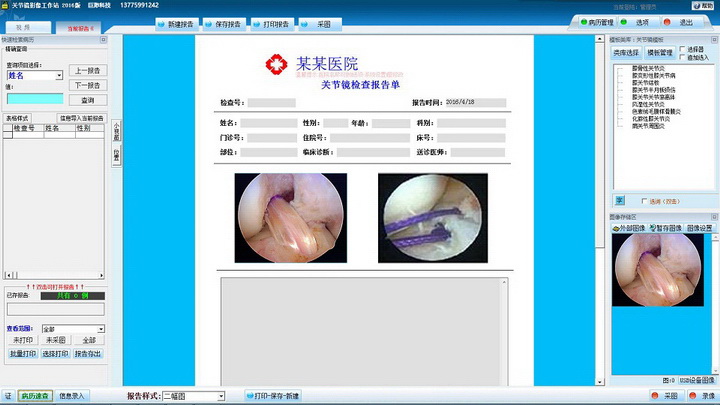Screen dimensions: 720x405
Task: Click the 打印报告 toolbar button
Action: pyautogui.click(x=272, y=24)
